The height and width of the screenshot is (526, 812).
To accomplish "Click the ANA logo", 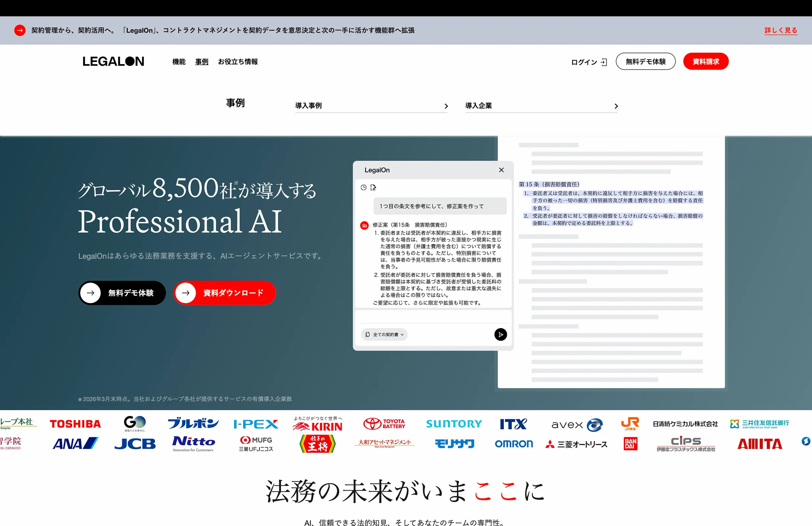I will point(76,443).
